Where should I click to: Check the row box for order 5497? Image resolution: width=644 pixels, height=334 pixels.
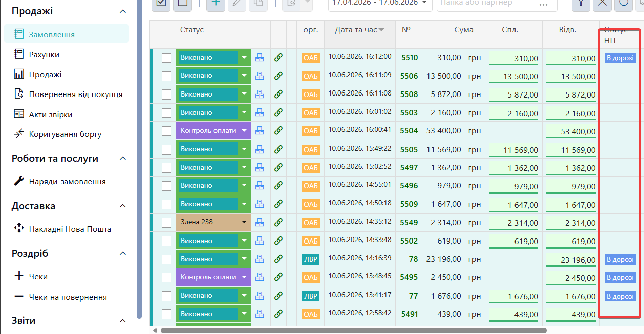click(166, 167)
